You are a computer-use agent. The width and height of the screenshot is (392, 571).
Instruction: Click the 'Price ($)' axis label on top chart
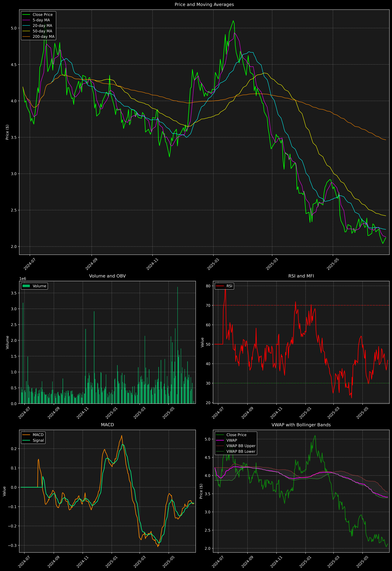tap(7, 132)
